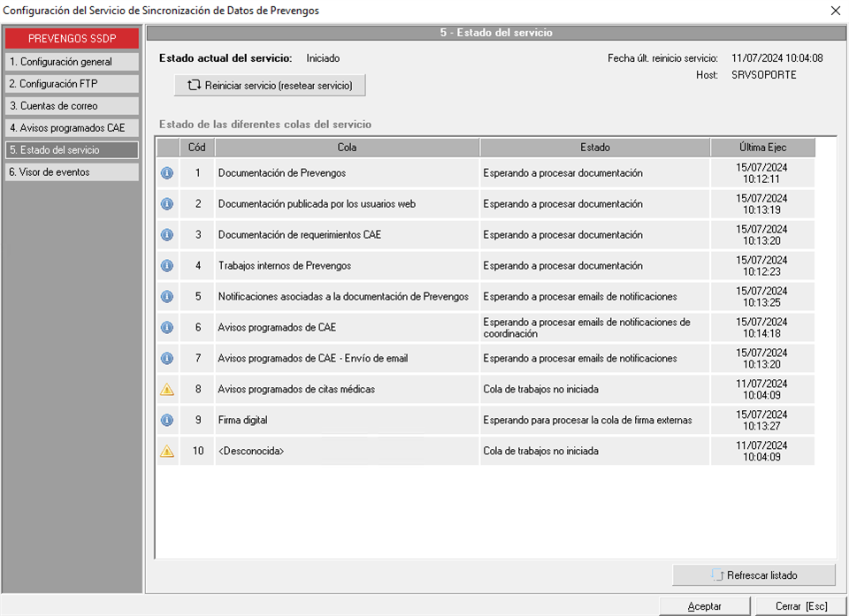The image size is (849, 616).
Task: Click warning icon next to <Desconocida> queue
Action: (x=167, y=452)
